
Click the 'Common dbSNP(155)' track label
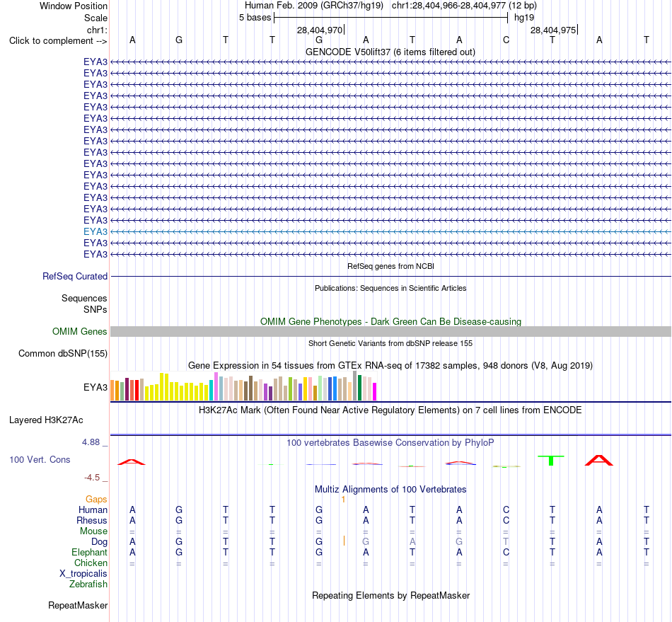pyautogui.click(x=63, y=353)
